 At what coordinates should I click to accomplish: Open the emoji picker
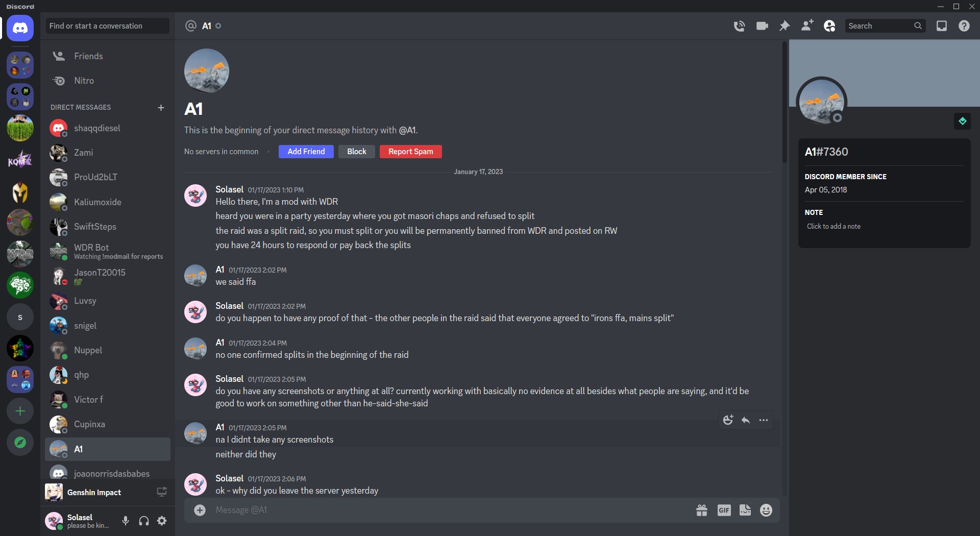[x=766, y=510]
